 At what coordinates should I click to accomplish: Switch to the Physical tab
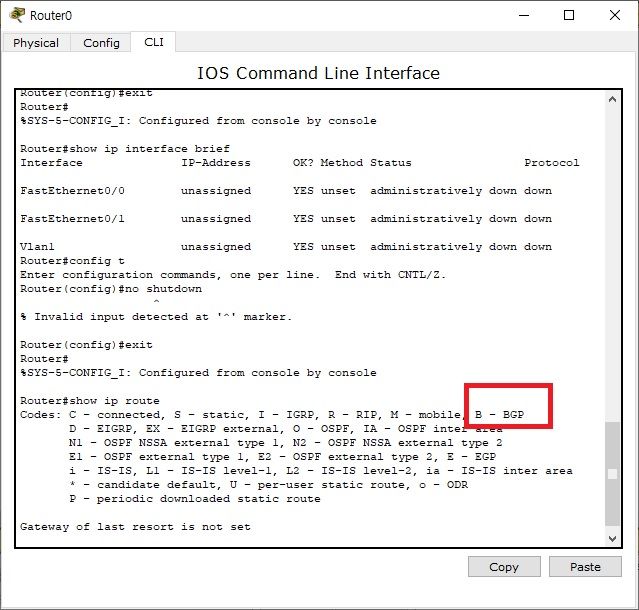click(36, 43)
